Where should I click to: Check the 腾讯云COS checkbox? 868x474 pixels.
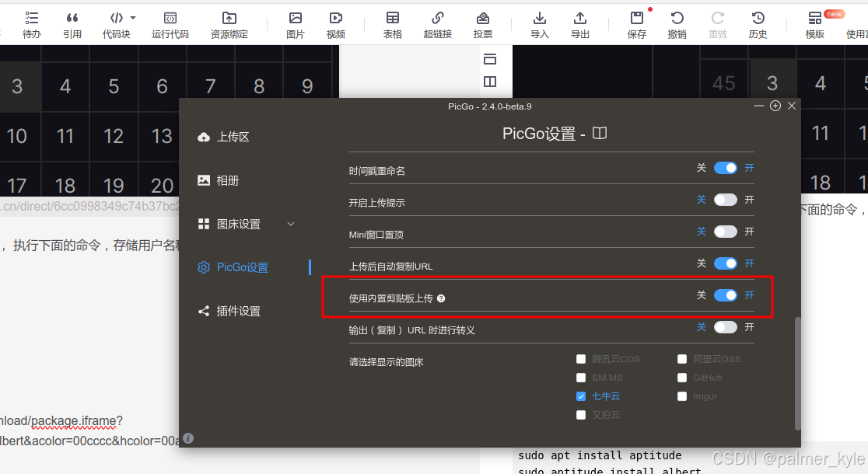coord(581,359)
